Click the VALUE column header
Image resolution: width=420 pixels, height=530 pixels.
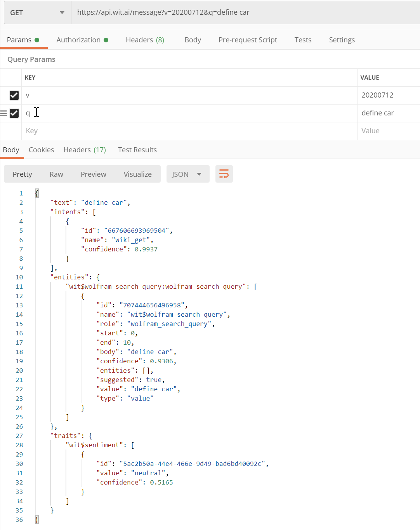[370, 77]
